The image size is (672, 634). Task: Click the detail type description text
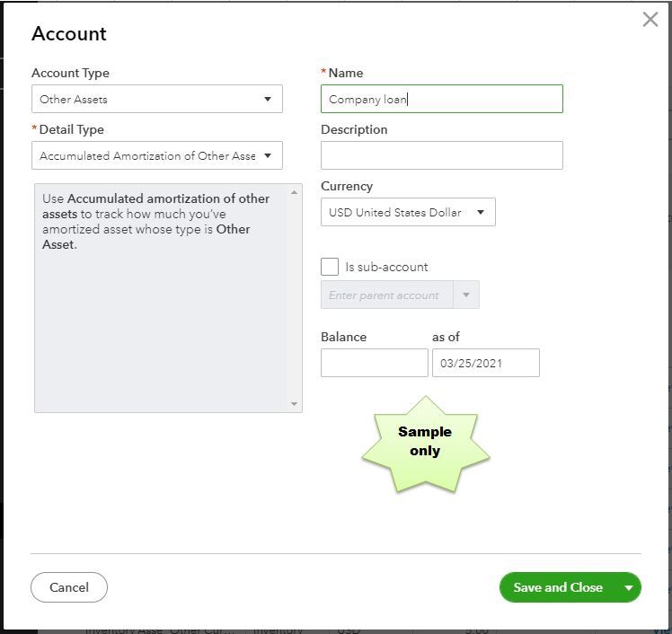coord(156,221)
